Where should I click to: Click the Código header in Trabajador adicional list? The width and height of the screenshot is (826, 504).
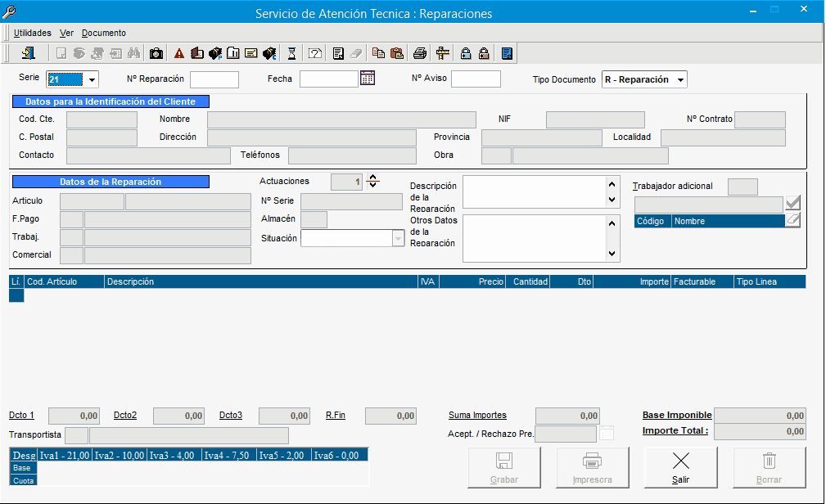click(x=653, y=221)
